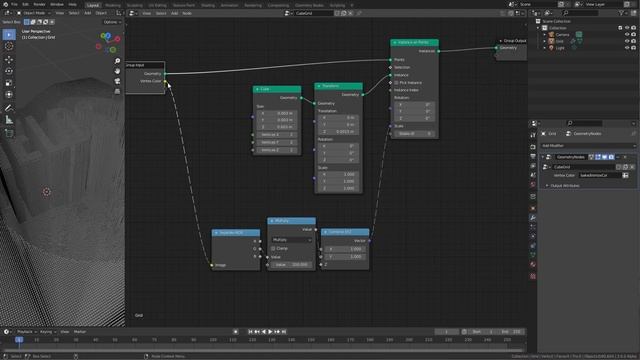Viewport: 640px width, 360px height.
Task: Click the Vertex Color attribute input field
Action: (x=599, y=175)
